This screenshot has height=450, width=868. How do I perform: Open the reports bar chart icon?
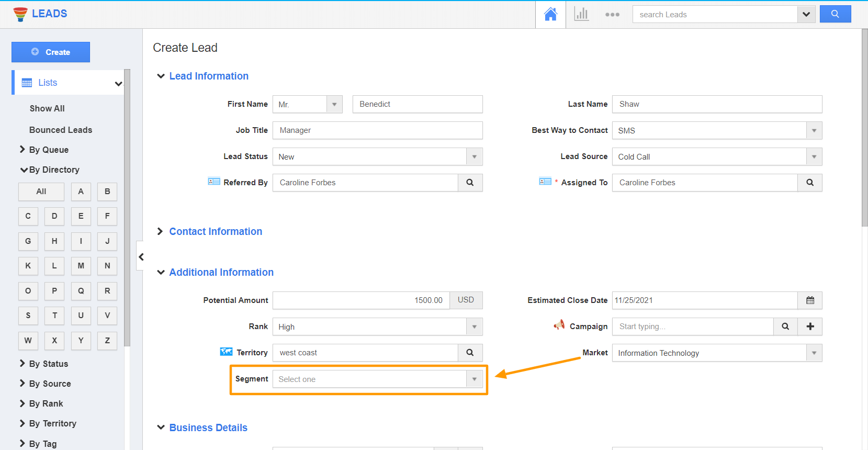pos(581,14)
